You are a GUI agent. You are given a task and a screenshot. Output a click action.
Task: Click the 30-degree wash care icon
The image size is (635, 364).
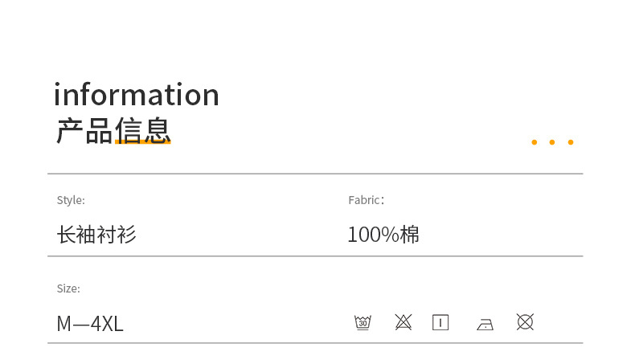coord(363,322)
